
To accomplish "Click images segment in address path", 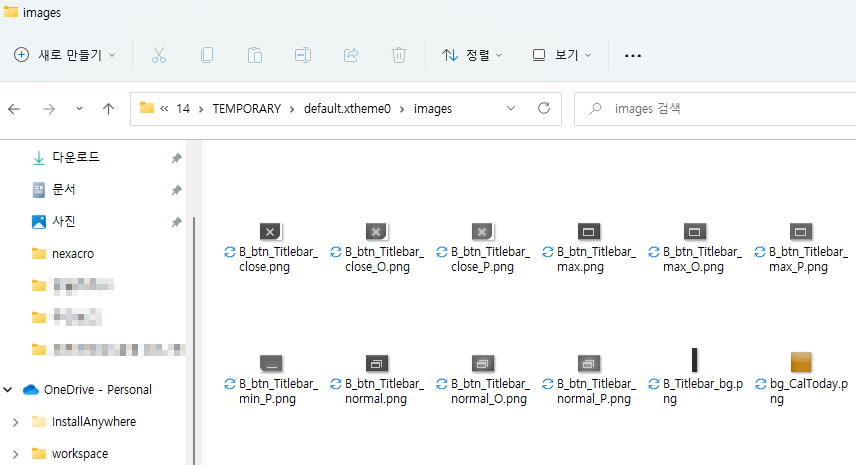I will coord(433,109).
